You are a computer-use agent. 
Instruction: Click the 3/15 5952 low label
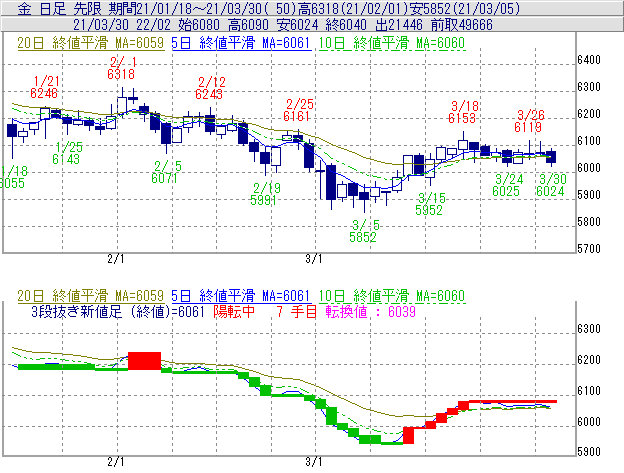[x=430, y=204]
